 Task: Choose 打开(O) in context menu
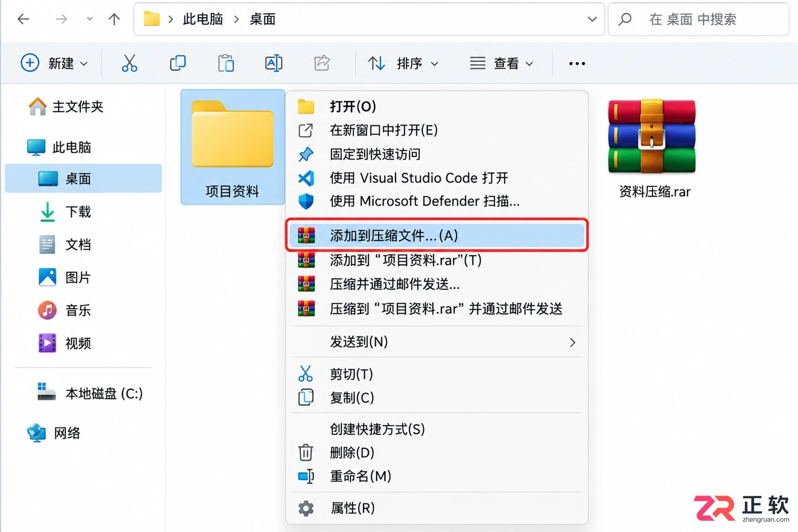click(437, 106)
